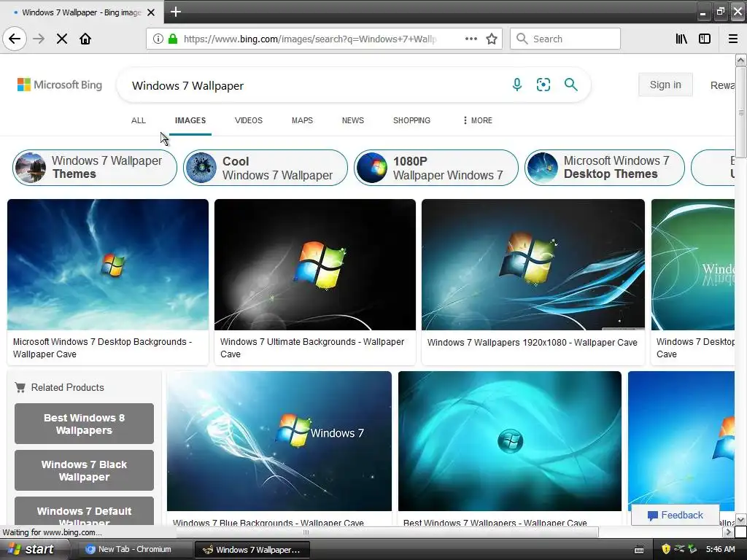Toggle the sidebar view icon
Image resolution: width=747 pixels, height=560 pixels.
tap(705, 39)
